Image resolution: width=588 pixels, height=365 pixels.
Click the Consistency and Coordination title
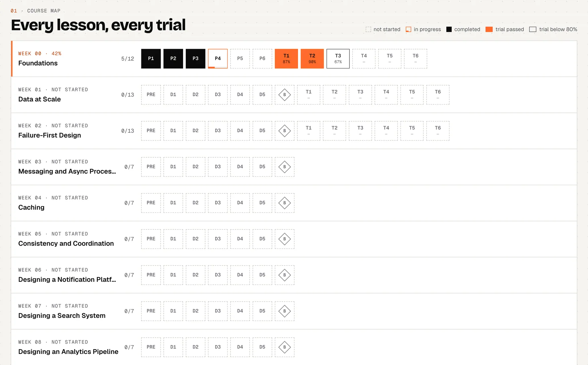pos(66,244)
